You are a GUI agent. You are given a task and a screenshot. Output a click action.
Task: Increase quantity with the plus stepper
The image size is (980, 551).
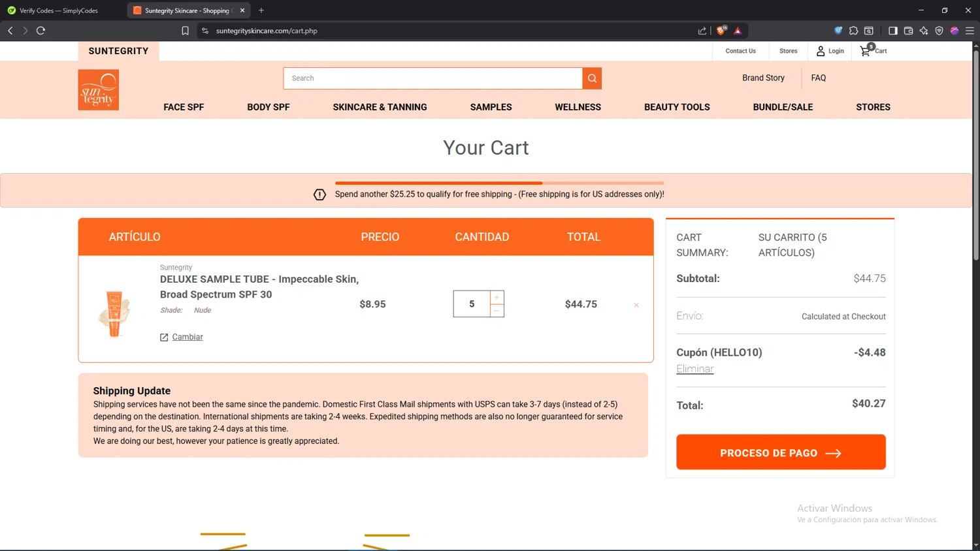click(x=497, y=297)
